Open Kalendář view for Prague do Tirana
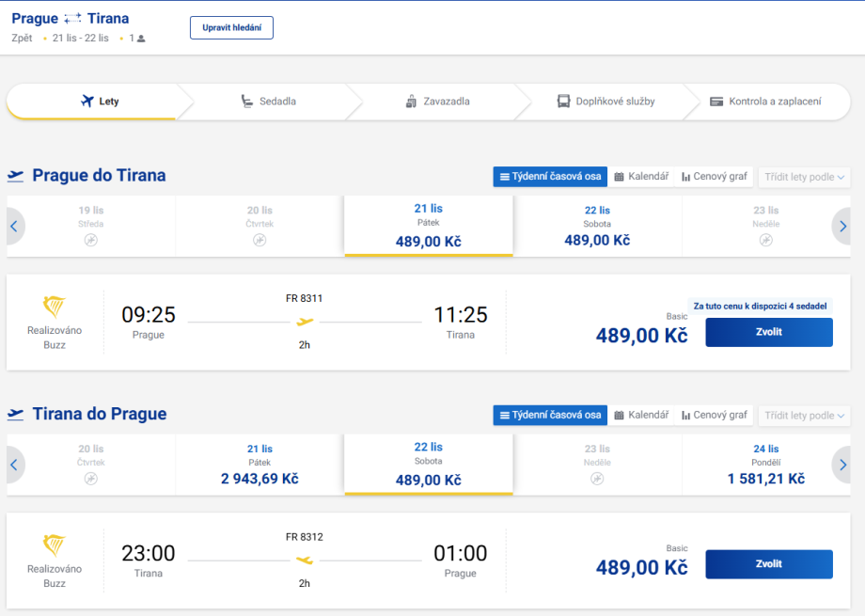 click(641, 177)
